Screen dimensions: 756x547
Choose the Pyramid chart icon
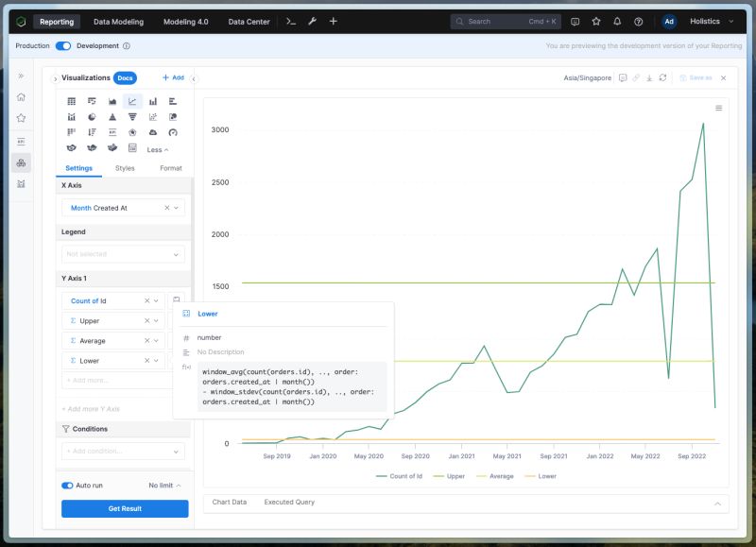tap(112, 116)
